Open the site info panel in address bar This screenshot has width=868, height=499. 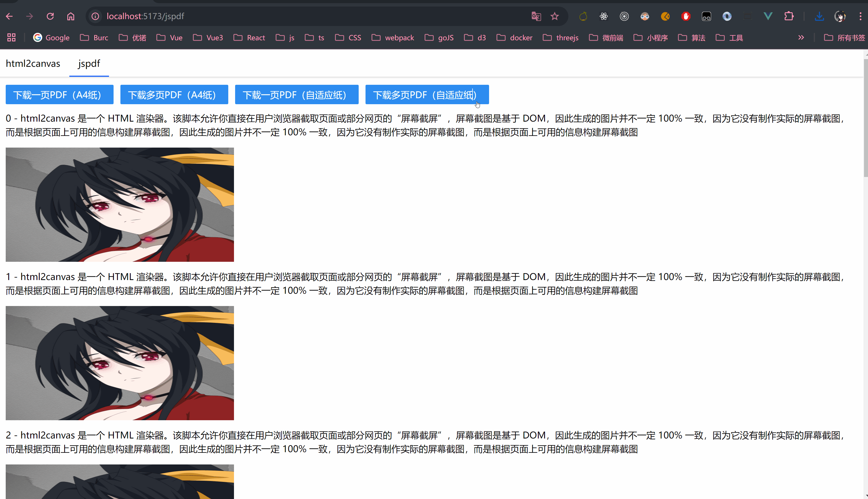pos(95,16)
